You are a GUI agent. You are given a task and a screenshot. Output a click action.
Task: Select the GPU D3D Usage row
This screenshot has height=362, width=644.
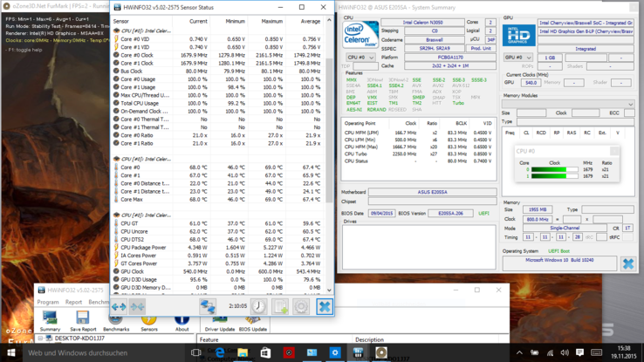[217, 279]
